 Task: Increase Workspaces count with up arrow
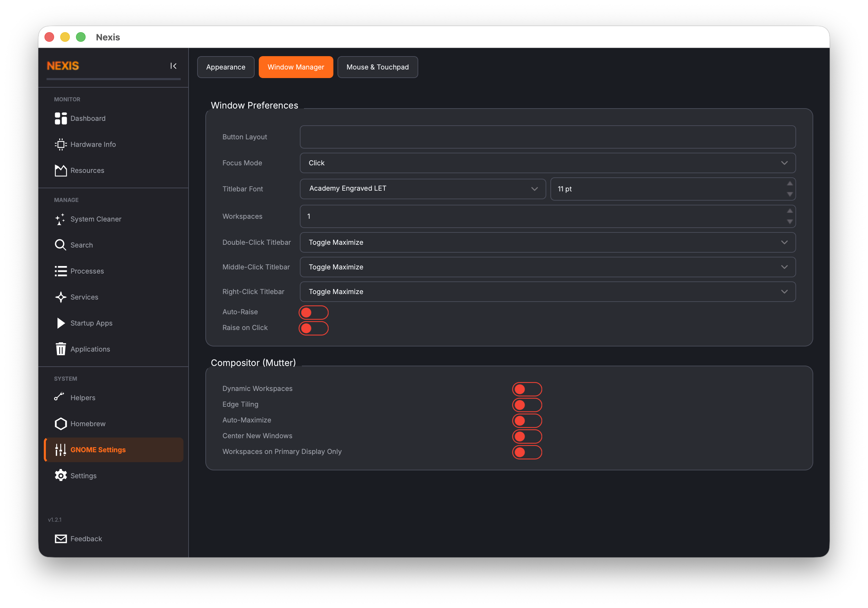[789, 211]
